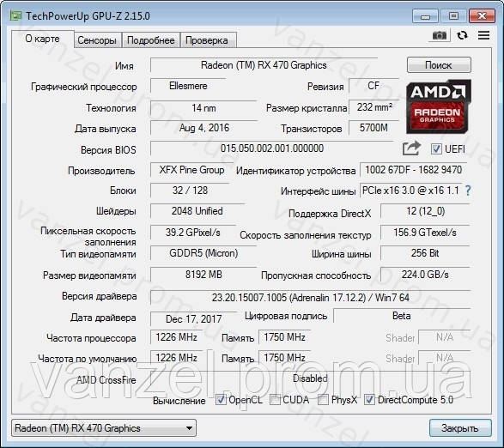Click the driver date Dec 17, 2017
The width and height of the screenshot is (504, 448).
(x=193, y=318)
